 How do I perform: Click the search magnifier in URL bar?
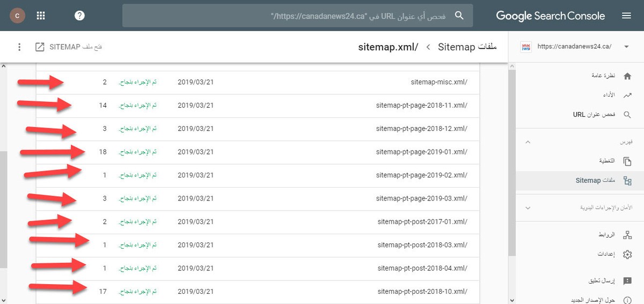tap(459, 16)
